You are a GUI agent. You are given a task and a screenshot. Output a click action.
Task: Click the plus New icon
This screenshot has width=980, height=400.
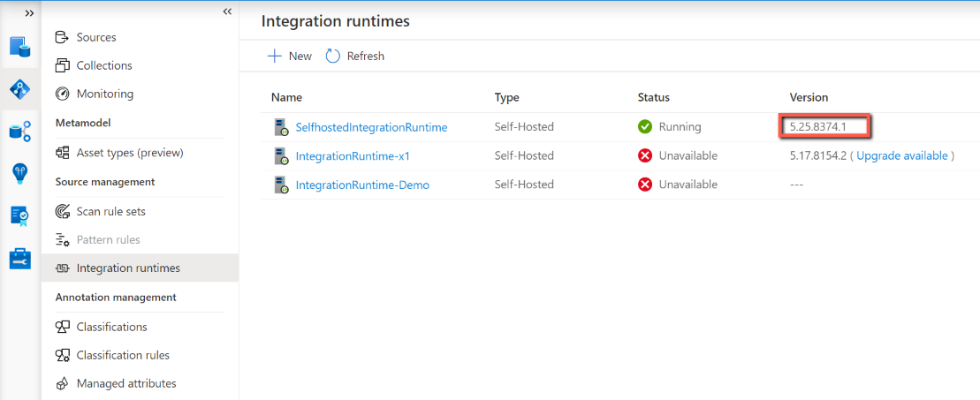[x=275, y=56]
